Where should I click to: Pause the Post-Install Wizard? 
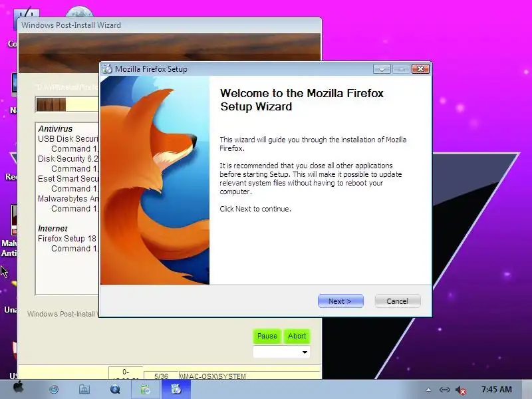coord(267,336)
